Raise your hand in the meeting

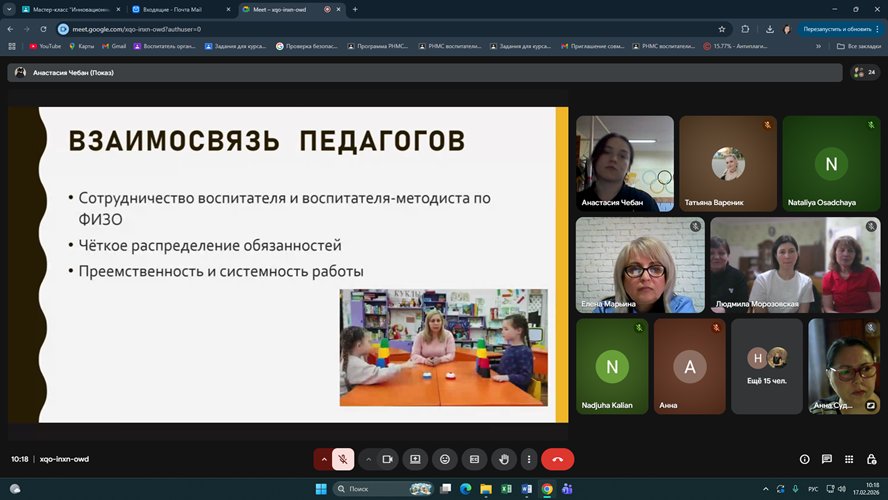pyautogui.click(x=505, y=459)
